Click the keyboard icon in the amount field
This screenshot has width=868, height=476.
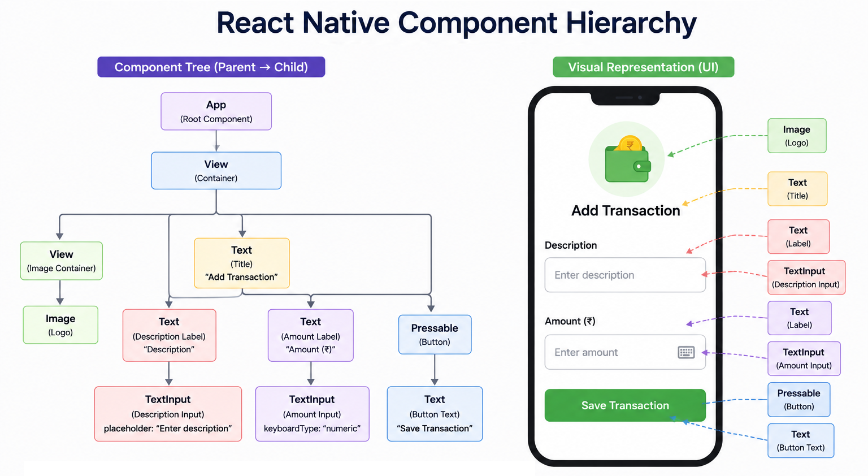click(686, 353)
